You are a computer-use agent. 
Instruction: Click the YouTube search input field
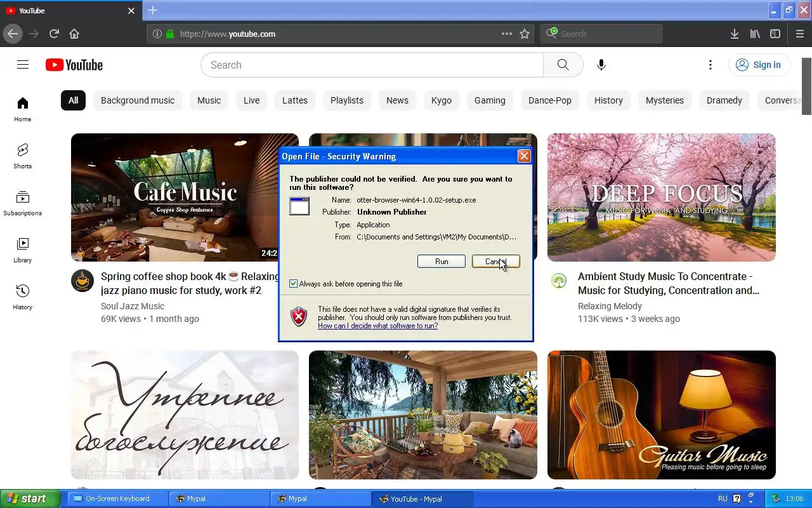click(x=372, y=65)
